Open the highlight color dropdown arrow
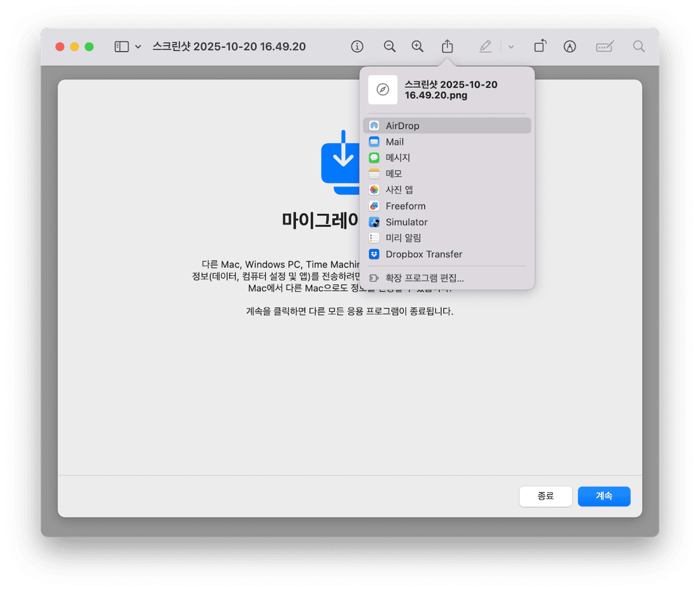Screen dimensions: 700x591 [x=511, y=47]
